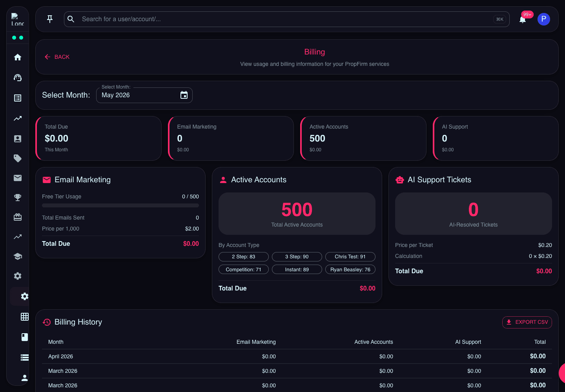
Task: Export billing history as CSV
Action: (527, 322)
